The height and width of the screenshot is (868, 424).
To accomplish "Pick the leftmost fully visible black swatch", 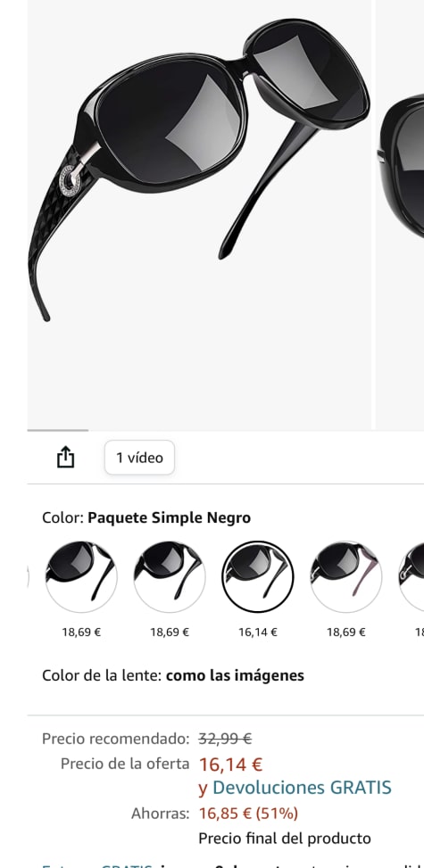I will tap(81, 577).
